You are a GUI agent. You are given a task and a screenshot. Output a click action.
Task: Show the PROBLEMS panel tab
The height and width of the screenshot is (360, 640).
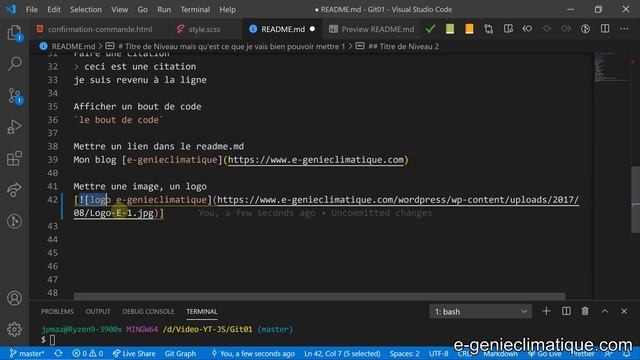pyautogui.click(x=57, y=311)
